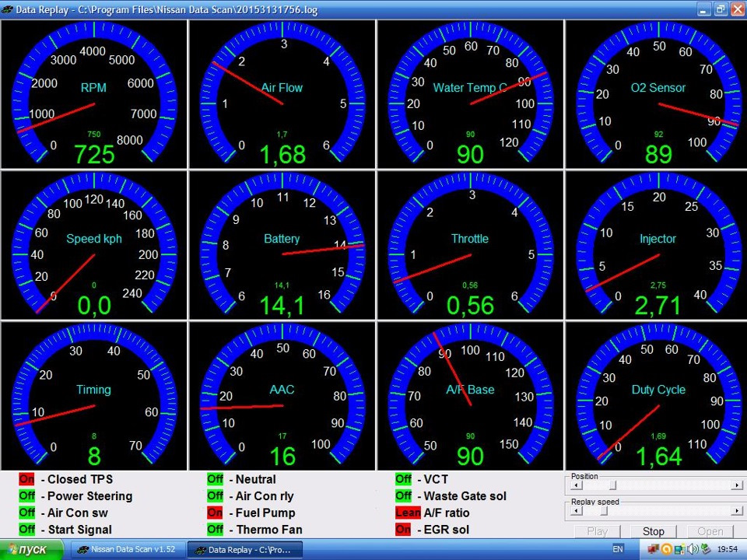Select the RPM gauge

[94, 94]
